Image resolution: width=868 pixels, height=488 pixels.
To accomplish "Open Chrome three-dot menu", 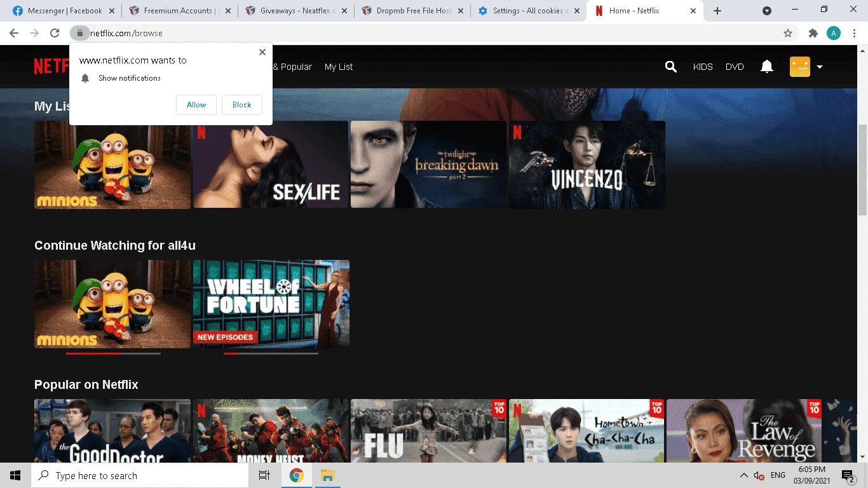I will click(854, 33).
